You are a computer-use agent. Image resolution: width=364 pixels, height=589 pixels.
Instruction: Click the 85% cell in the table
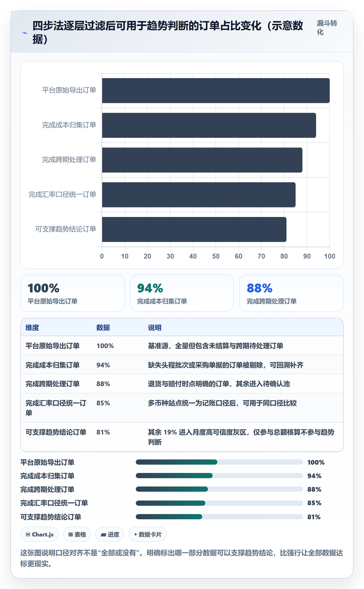[x=103, y=403]
